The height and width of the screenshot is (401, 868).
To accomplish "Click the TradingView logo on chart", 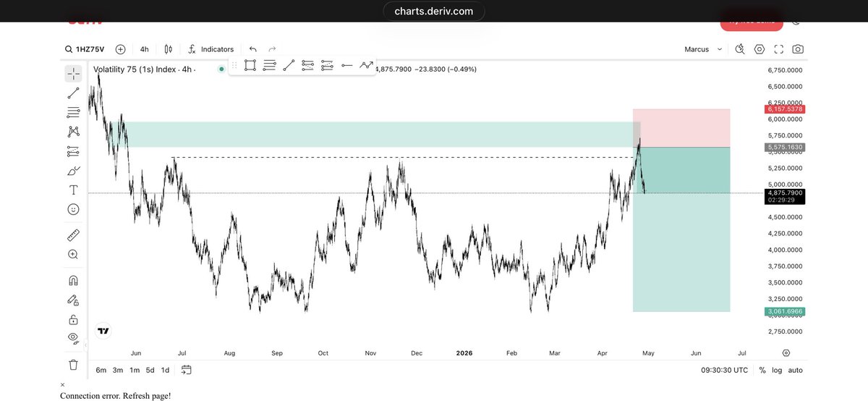I will point(103,331).
